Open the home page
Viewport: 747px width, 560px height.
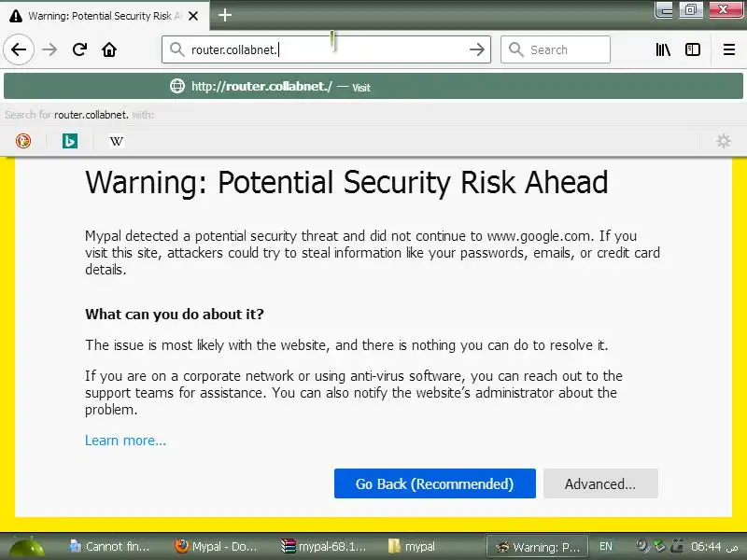point(109,49)
